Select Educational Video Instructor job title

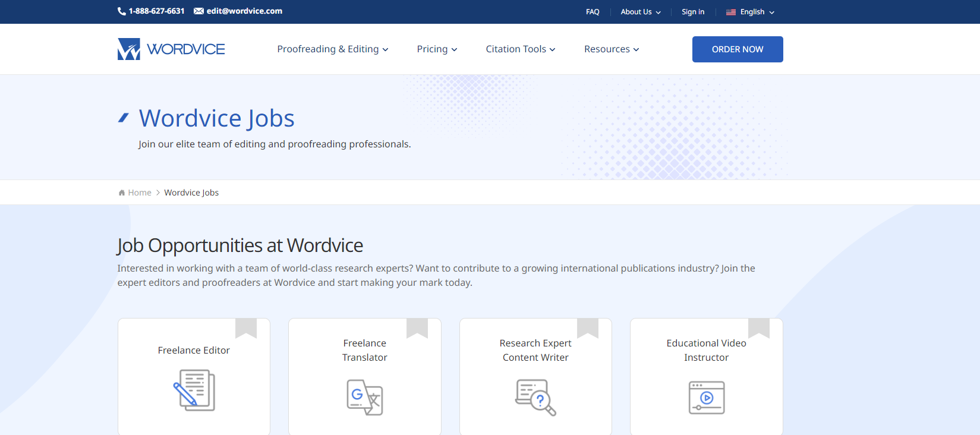coord(707,351)
